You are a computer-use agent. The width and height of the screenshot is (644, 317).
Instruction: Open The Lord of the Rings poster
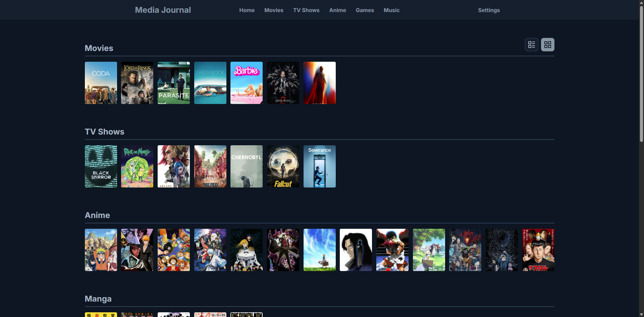(x=137, y=83)
